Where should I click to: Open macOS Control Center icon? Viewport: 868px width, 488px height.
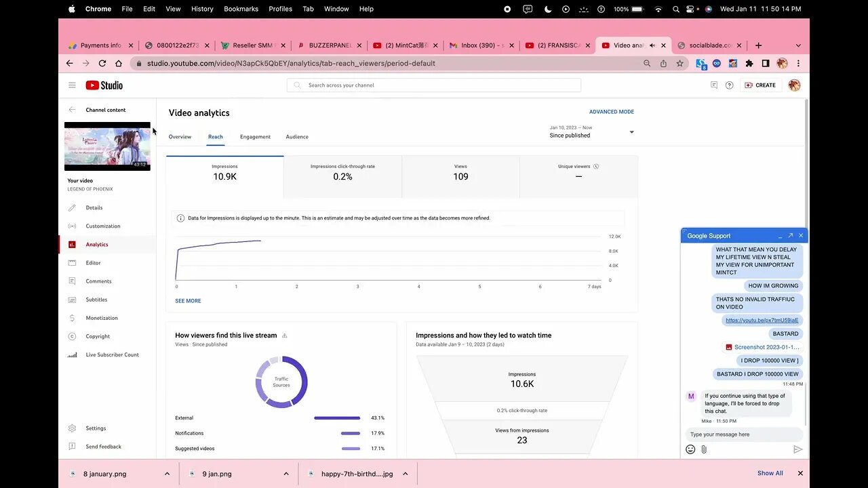coord(692,9)
